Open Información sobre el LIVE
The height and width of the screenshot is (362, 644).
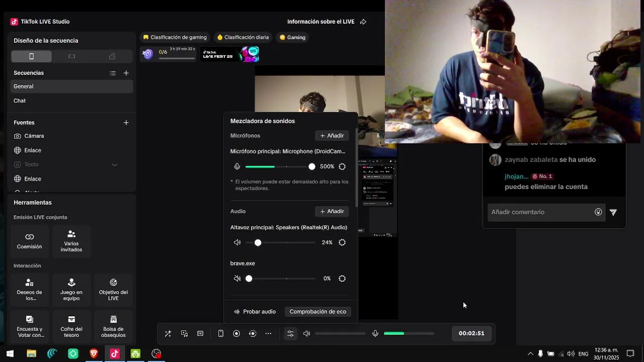click(x=320, y=22)
